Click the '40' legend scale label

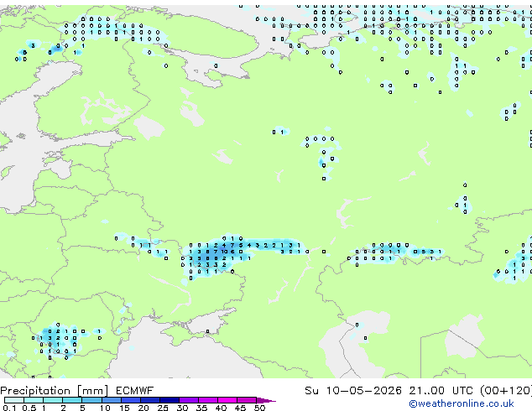click(x=221, y=408)
